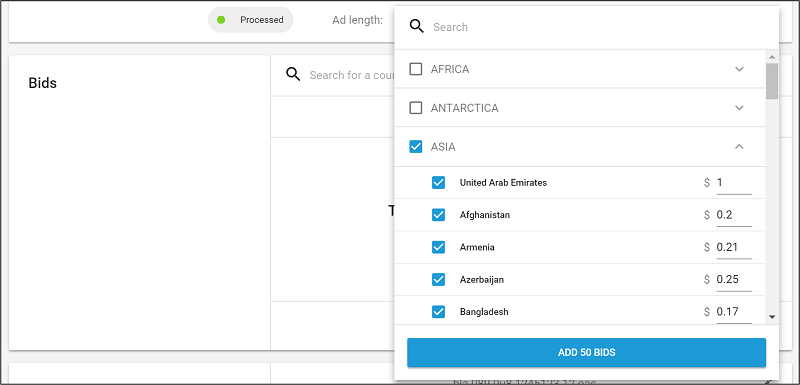
Task: Click the Azerbaijan country name
Action: click(x=482, y=279)
